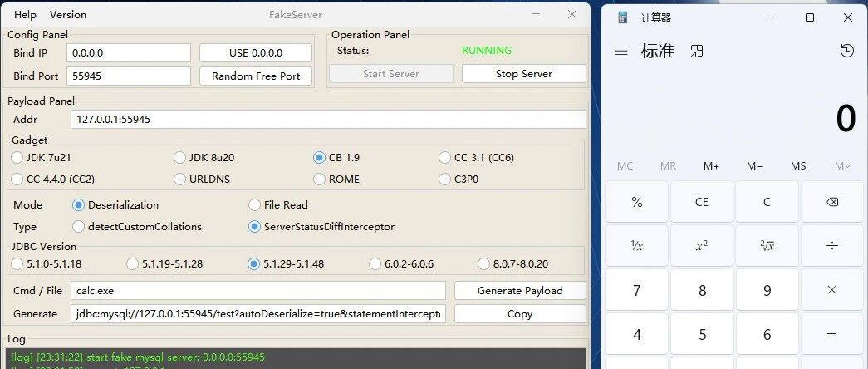
Task: Click the divide key in Calculator
Action: [x=832, y=245]
